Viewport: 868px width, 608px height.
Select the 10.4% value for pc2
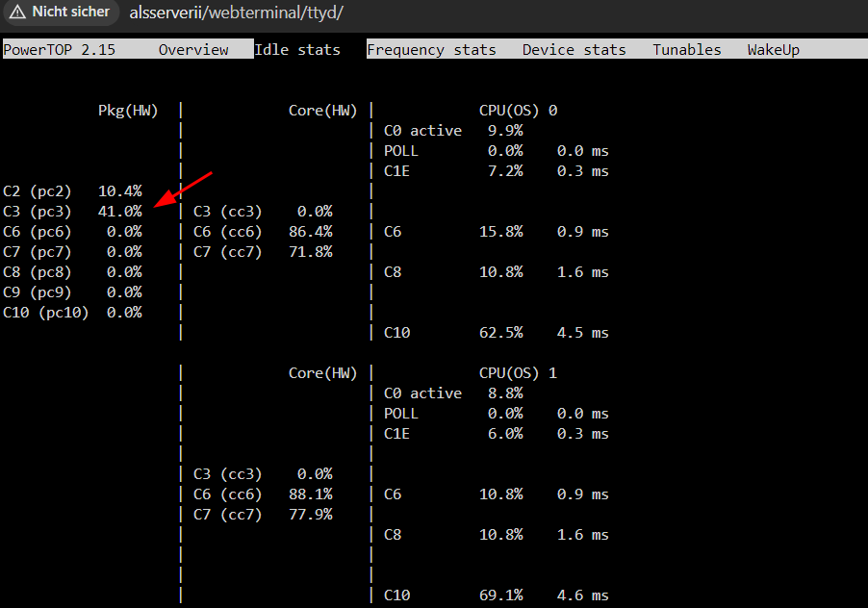click(x=120, y=191)
